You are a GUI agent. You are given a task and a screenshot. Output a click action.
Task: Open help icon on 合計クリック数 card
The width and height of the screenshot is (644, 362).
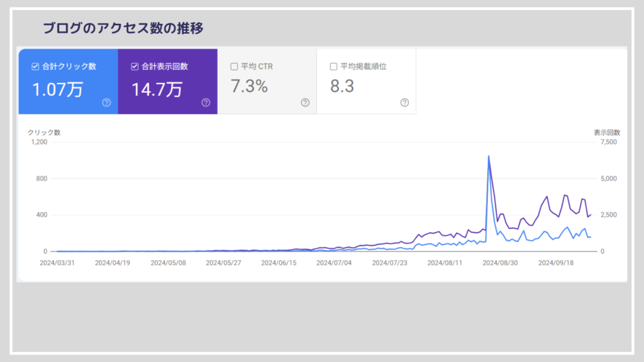tap(106, 102)
